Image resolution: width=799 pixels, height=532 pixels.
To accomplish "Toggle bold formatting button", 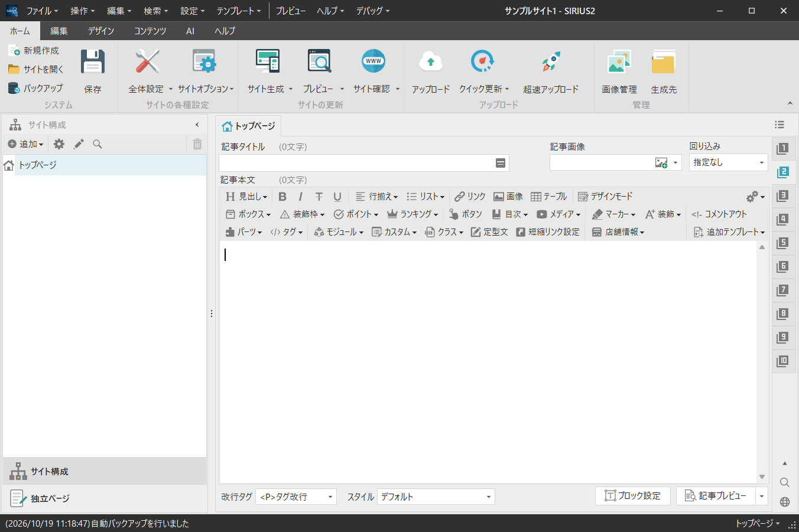I will (x=282, y=197).
